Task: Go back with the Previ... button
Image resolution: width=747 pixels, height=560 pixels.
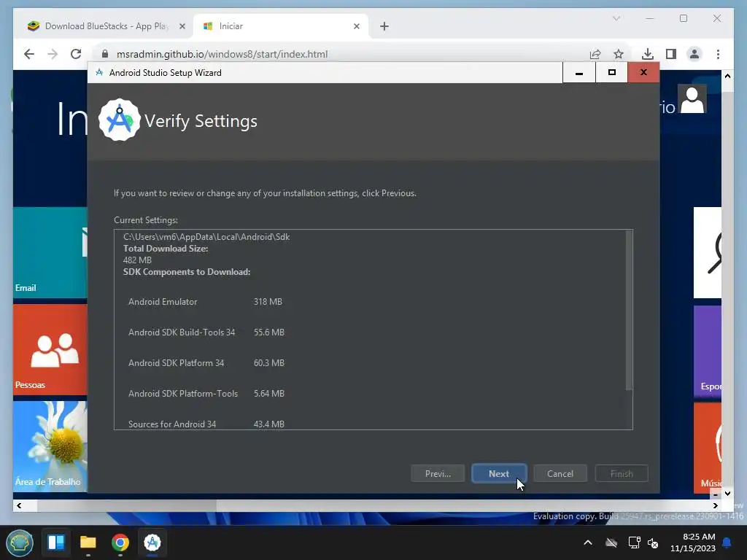Action: tap(438, 473)
